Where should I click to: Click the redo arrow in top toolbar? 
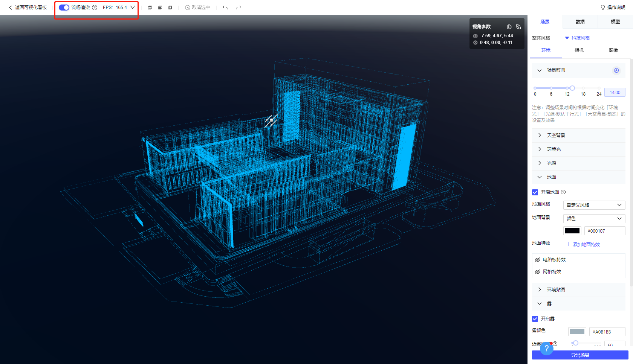(239, 8)
